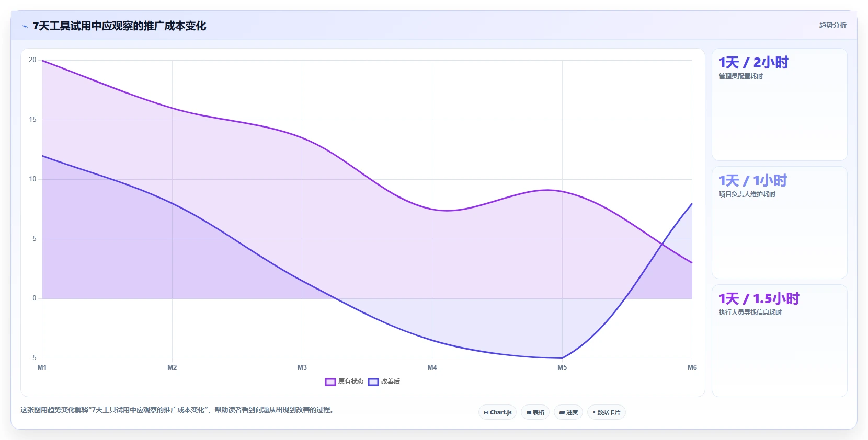Toggle the 原有状态 legend color box
Image resolution: width=868 pixels, height=440 pixels.
click(330, 382)
